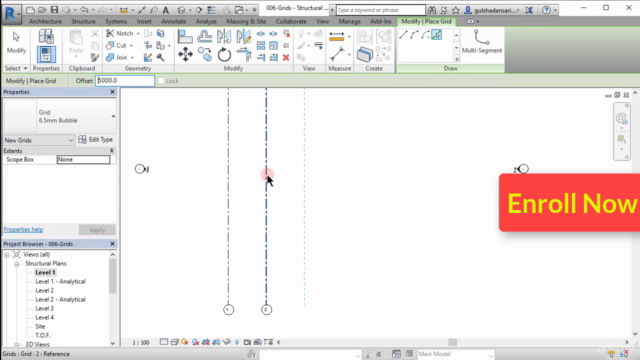640x360 pixels.
Task: Click the binoculars search icon
Action: [432, 10]
